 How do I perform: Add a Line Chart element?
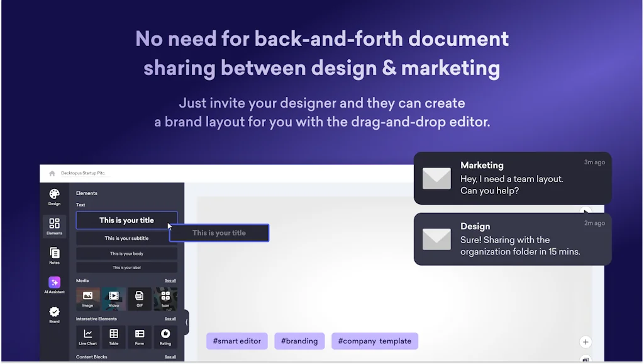87,337
